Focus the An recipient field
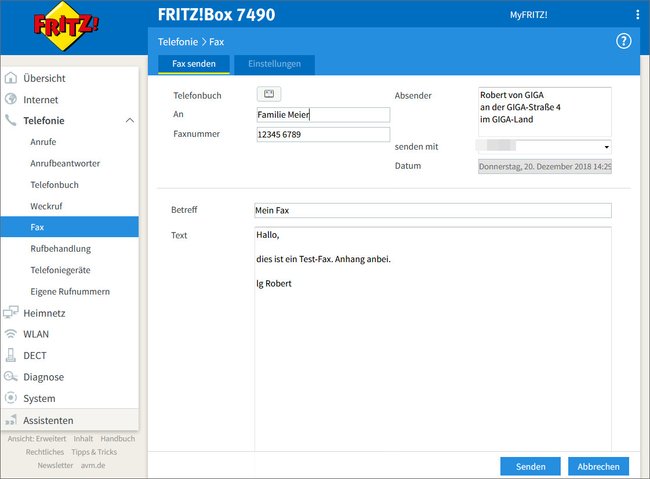The width and height of the screenshot is (650, 479). click(323, 114)
